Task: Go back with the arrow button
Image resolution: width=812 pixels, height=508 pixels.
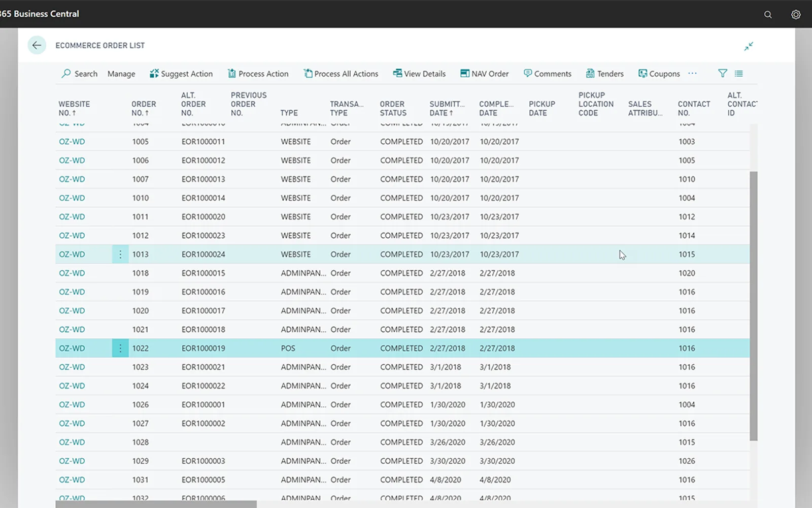Action: pyautogui.click(x=37, y=45)
